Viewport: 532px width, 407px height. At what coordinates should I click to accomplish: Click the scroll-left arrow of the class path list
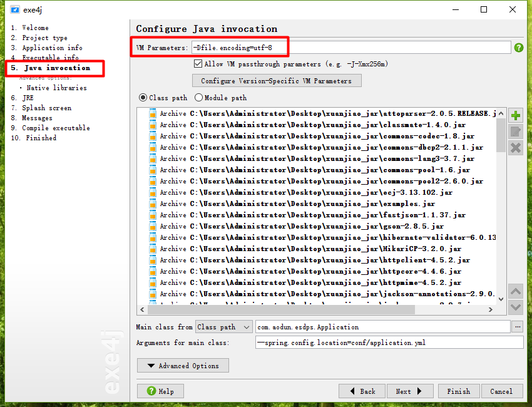pos(142,309)
